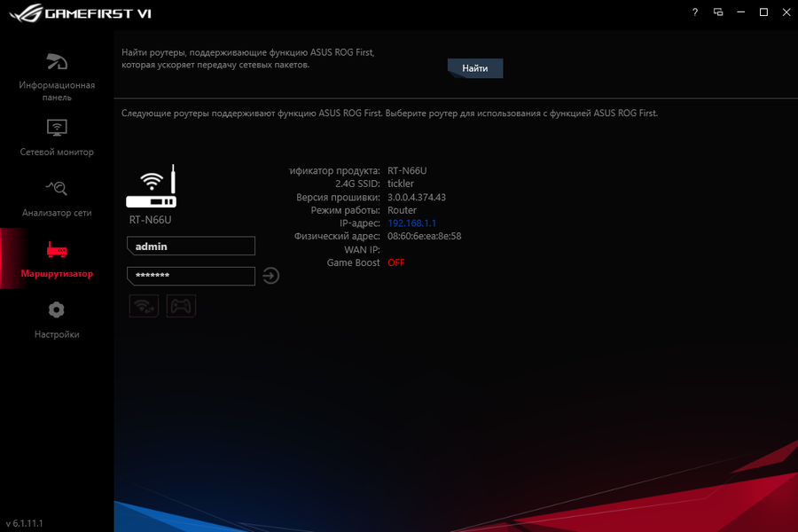
Task: Click the SSID value tickler
Action: pos(401,184)
